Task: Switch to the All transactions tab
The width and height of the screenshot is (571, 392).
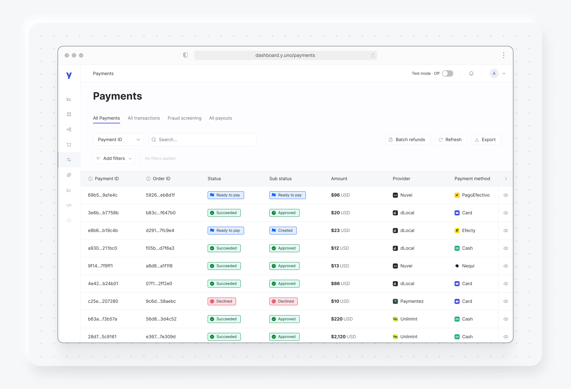Action: pos(144,118)
